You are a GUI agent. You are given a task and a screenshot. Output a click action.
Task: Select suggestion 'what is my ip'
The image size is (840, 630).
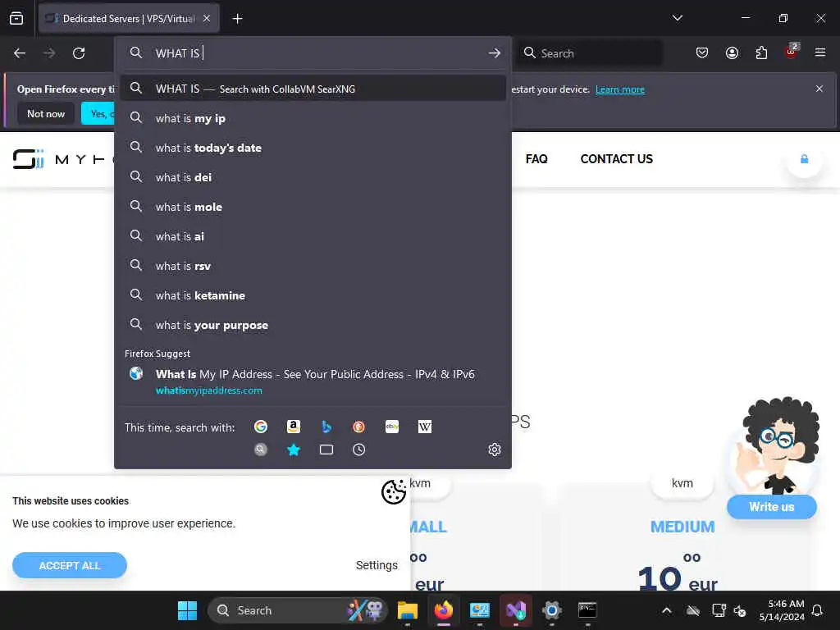pos(313,118)
